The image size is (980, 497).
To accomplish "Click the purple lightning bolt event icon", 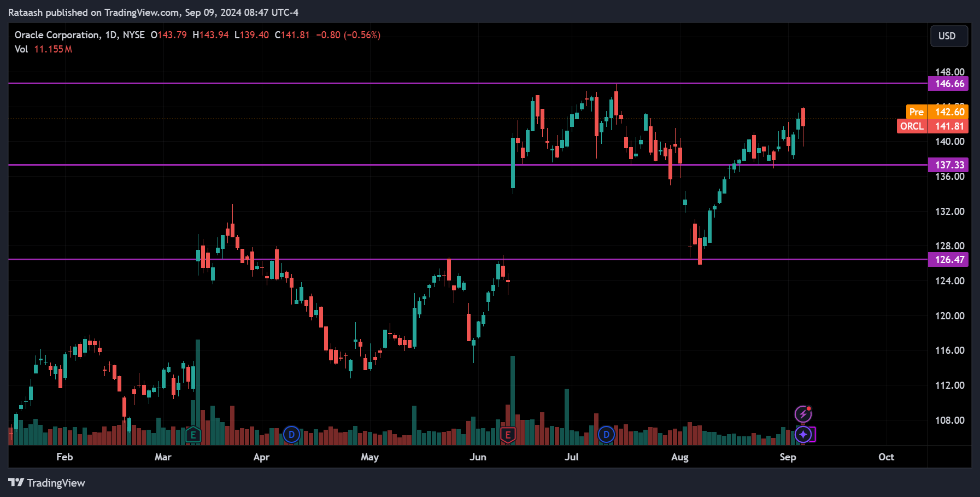I will 803,414.
